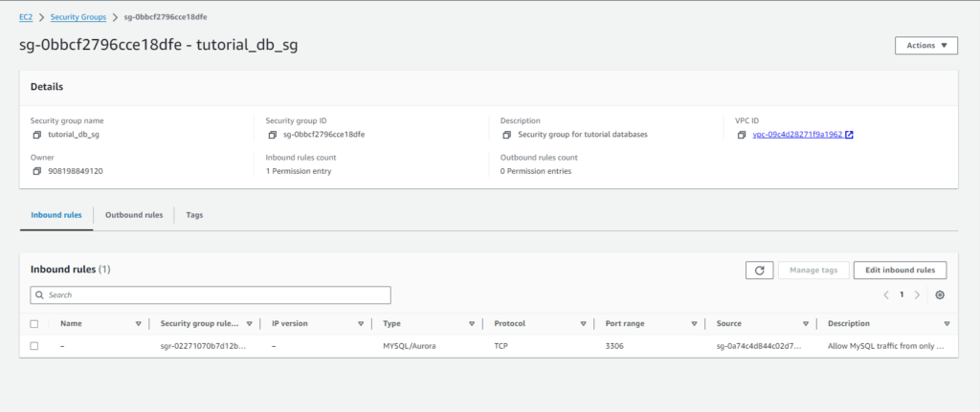This screenshot has height=412, width=980.
Task: Select all inbound rules checkbox
Action: (x=34, y=324)
